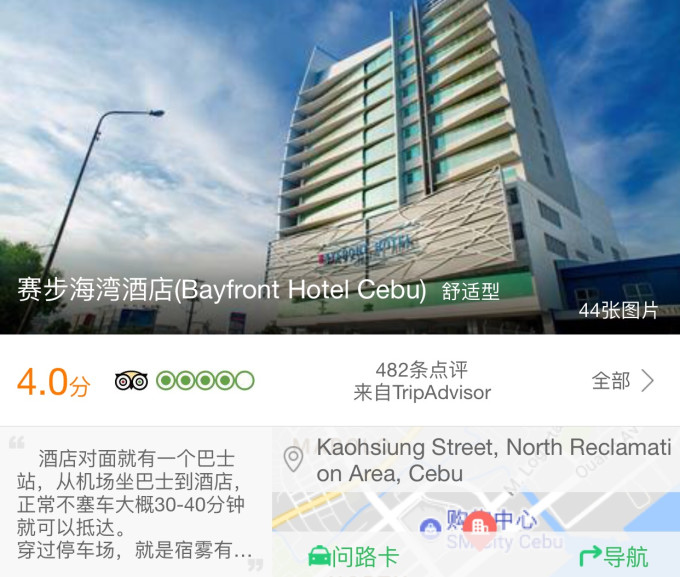Tap the TripAdvisor owl logo

point(131,381)
